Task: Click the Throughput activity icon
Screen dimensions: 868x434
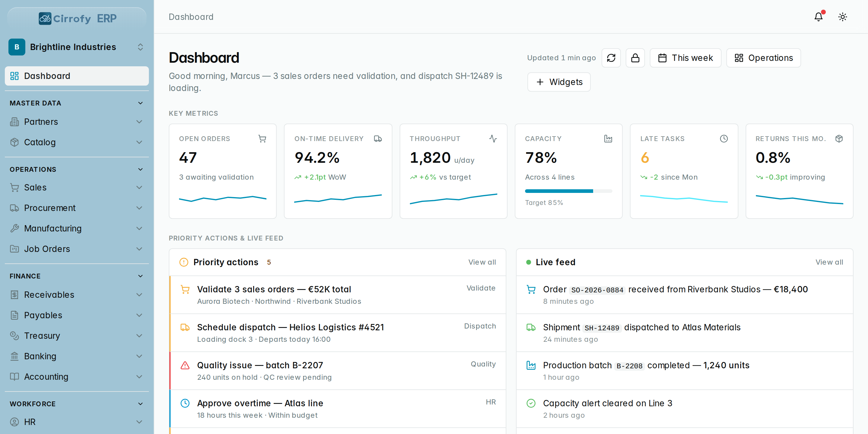Action: 493,139
